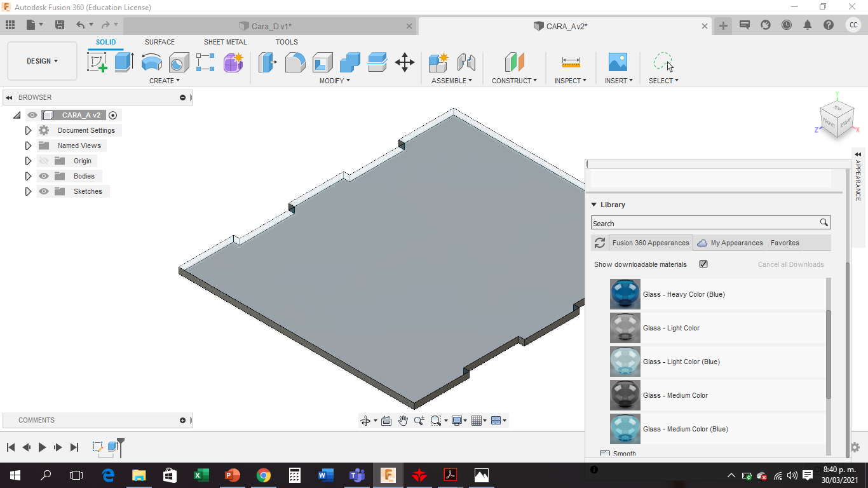Select the Revolve tool
Viewport: 868px width, 488px height.
click(x=151, y=62)
